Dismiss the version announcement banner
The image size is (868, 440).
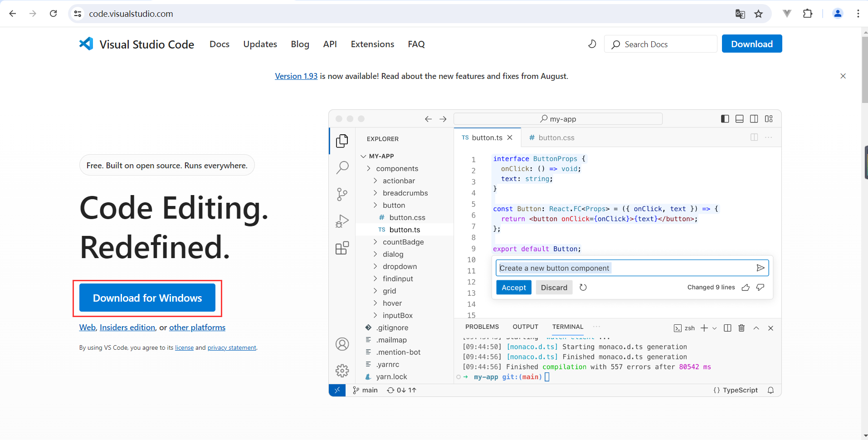click(843, 76)
